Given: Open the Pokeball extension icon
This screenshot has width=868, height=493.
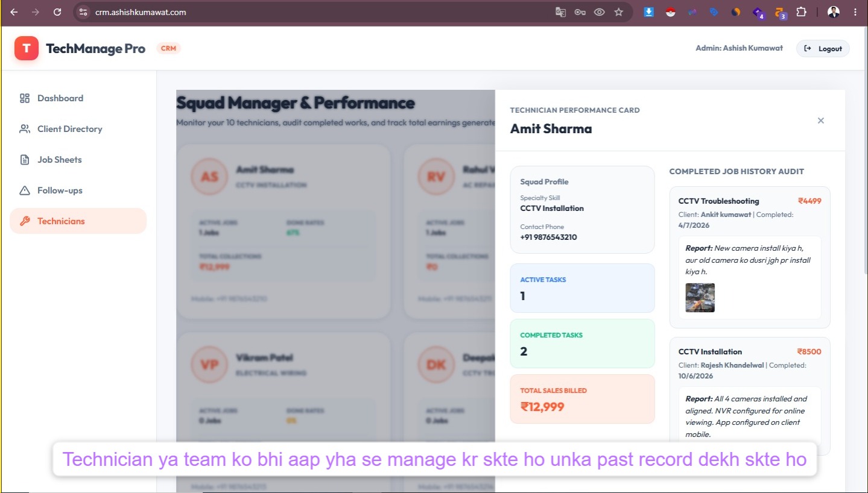Looking at the screenshot, I should [x=671, y=12].
